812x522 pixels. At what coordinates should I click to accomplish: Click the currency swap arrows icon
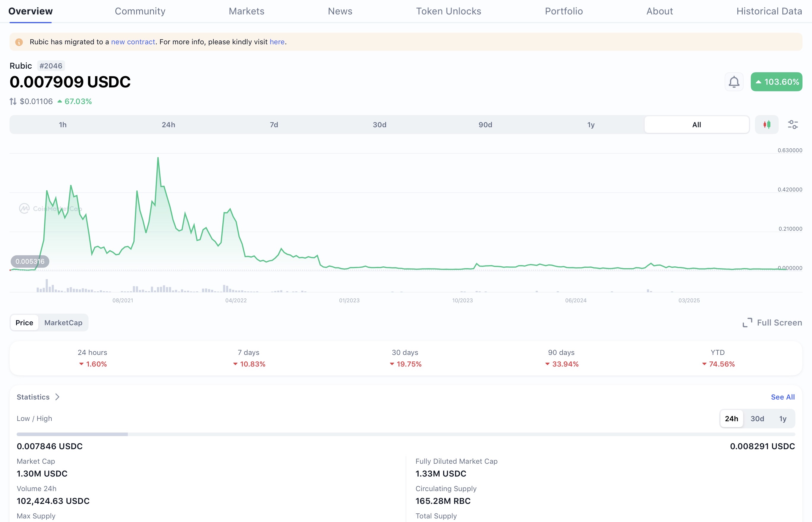(13, 101)
